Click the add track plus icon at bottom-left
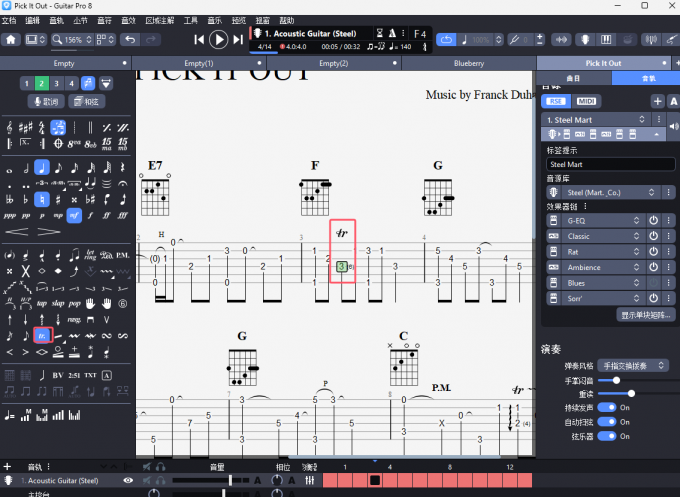The image size is (680, 497). (8, 467)
